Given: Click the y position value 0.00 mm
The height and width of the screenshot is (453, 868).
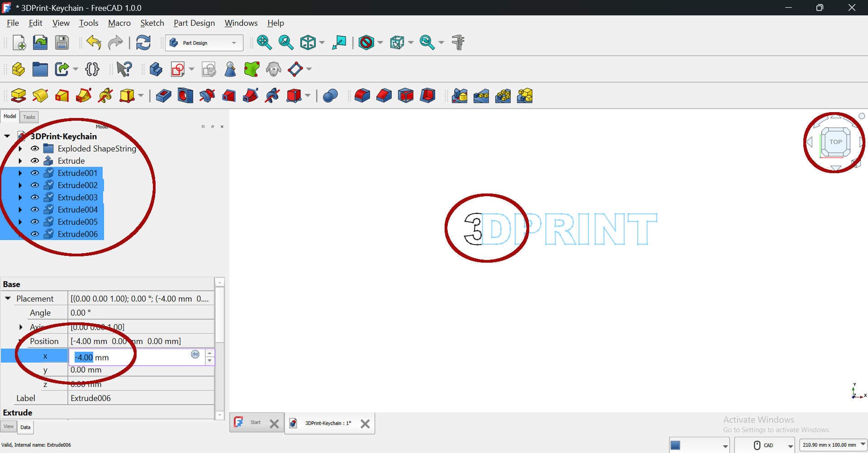Looking at the screenshot, I should pos(86,370).
